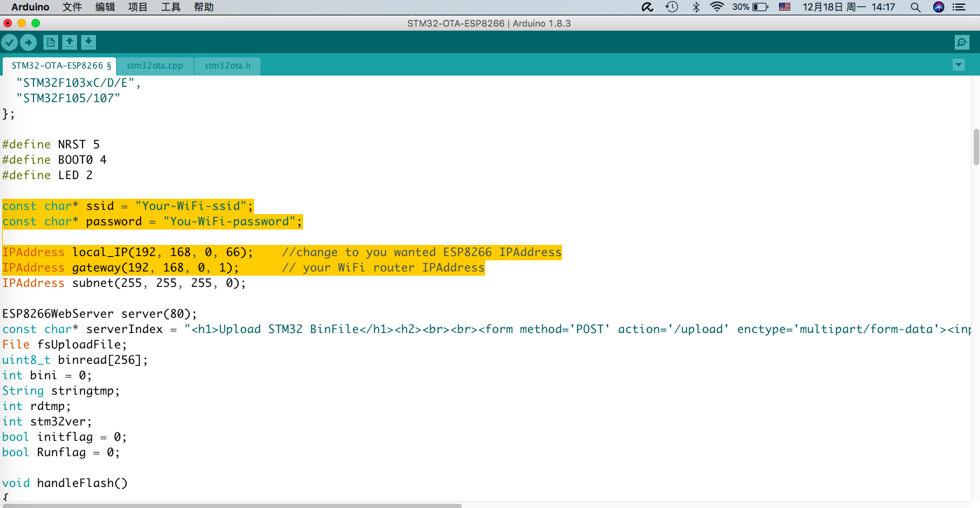
Task: Switch to the stm32ota.h tab
Action: tap(227, 66)
